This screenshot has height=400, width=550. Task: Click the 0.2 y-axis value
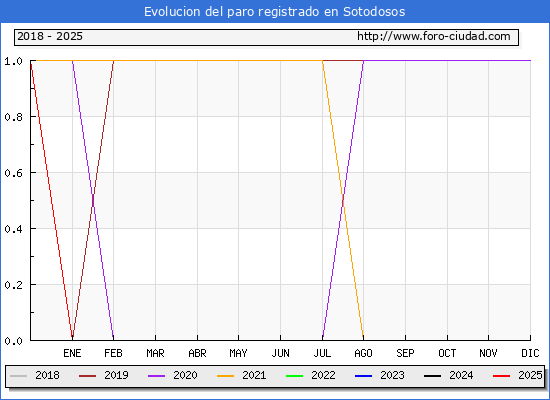(13, 285)
